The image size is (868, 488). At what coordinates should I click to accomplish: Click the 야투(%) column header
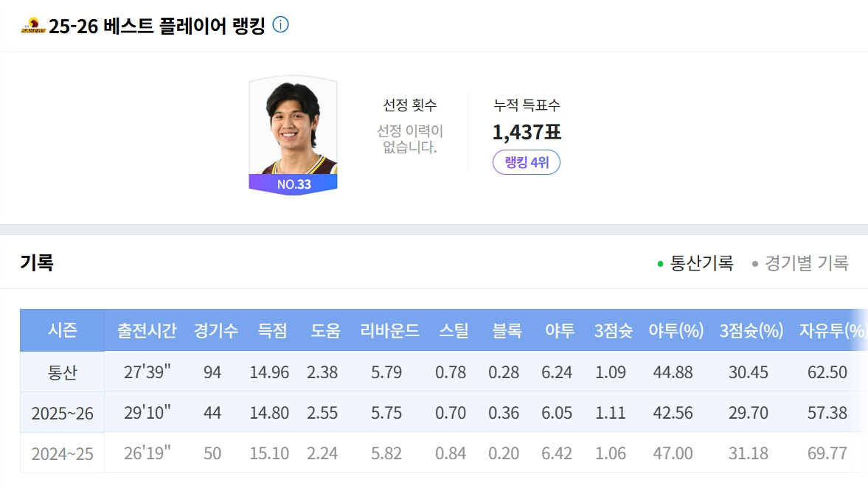676,330
